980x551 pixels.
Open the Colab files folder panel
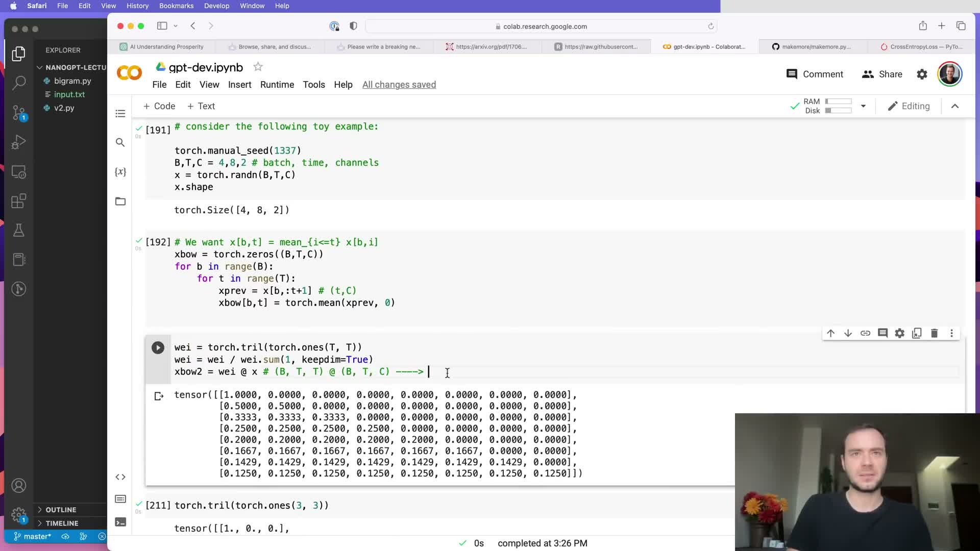(120, 202)
